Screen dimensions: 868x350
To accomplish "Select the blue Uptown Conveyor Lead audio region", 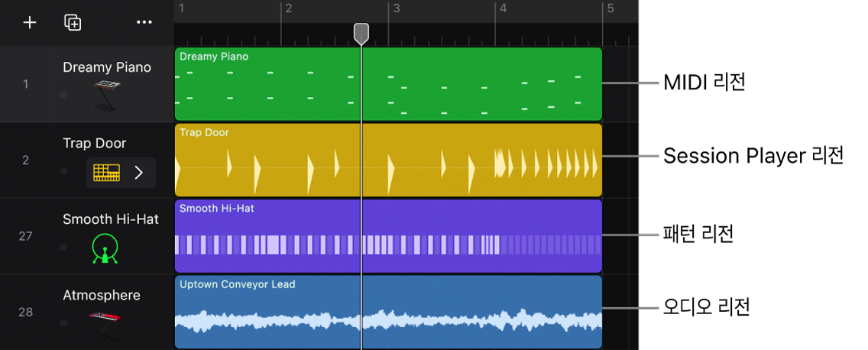I will [388, 312].
